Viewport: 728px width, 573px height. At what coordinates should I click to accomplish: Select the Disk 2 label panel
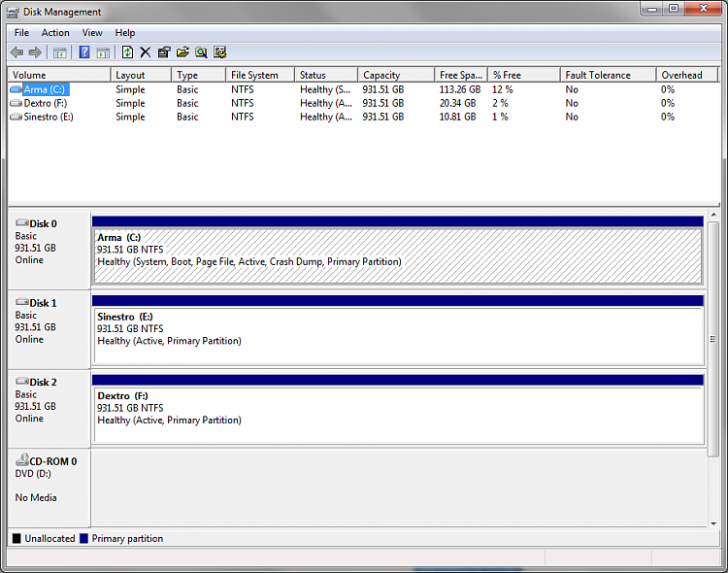tap(50, 409)
